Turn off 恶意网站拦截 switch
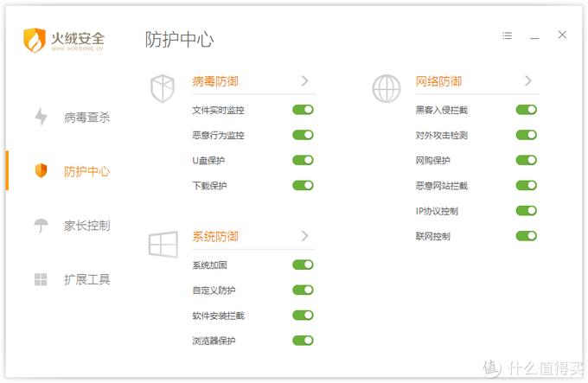 (x=527, y=185)
